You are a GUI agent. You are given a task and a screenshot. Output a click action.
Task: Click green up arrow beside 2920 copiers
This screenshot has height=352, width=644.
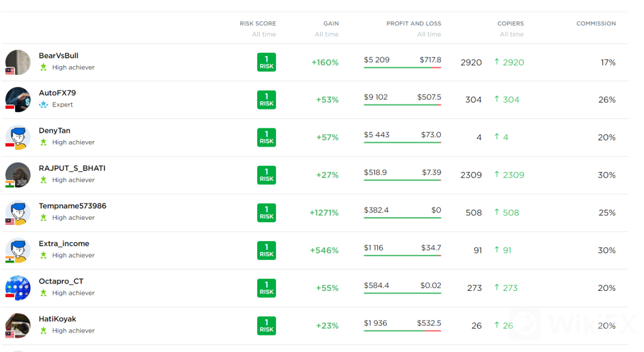(497, 62)
